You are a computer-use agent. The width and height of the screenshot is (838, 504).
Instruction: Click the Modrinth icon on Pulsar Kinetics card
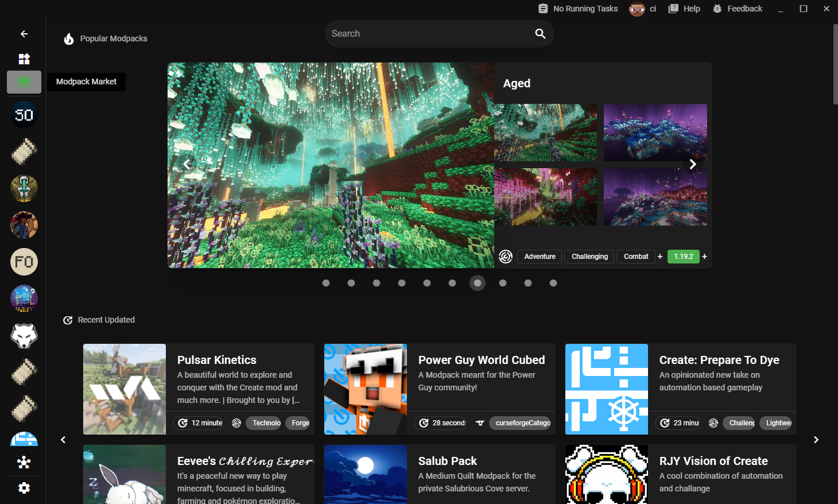[236, 423]
